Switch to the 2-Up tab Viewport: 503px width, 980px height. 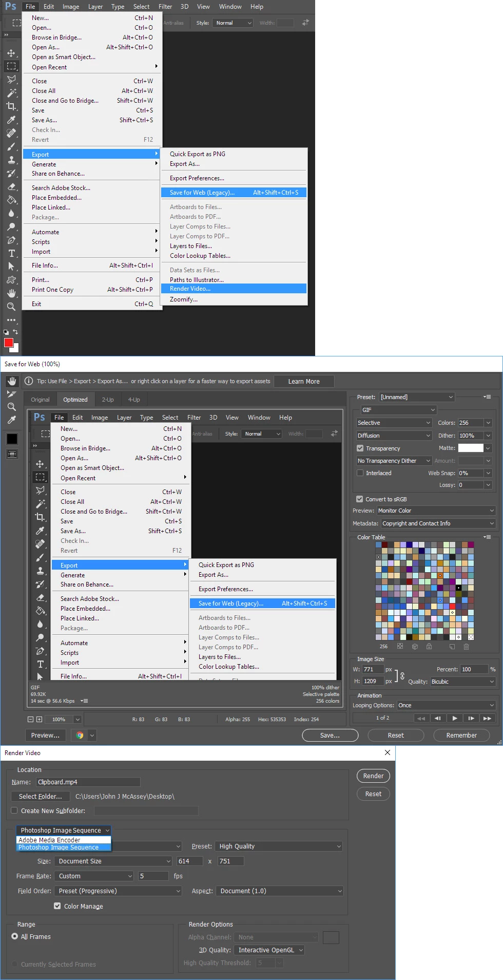(x=108, y=400)
